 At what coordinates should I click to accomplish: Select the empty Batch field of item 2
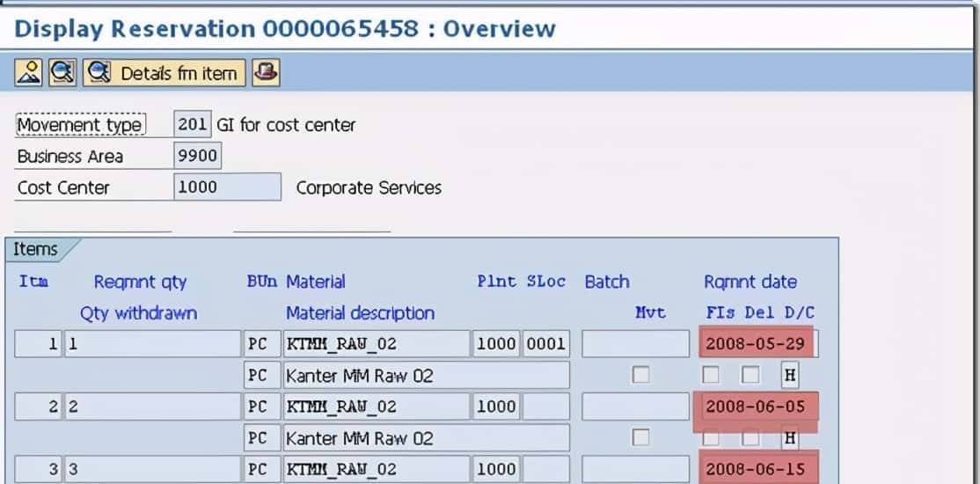coord(635,407)
